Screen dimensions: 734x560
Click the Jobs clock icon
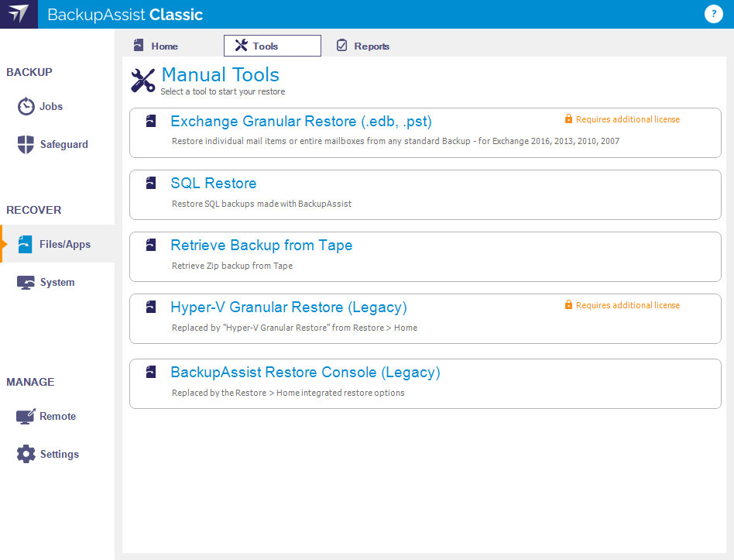click(26, 106)
